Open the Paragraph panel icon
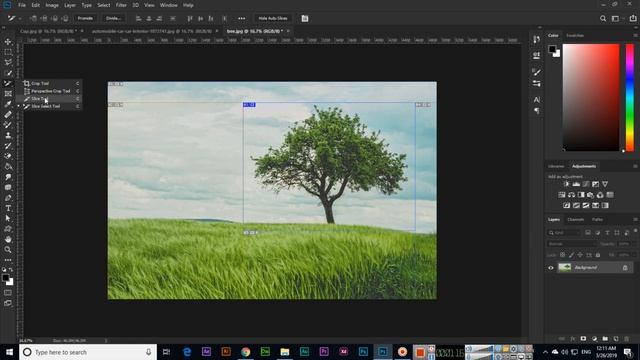Image resolution: width=640 pixels, height=360 pixels. [536, 111]
